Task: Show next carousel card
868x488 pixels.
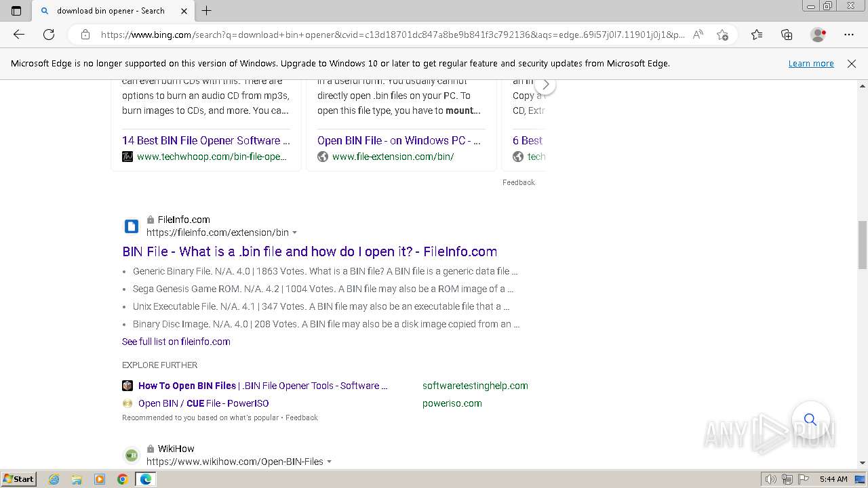Action: tap(545, 85)
